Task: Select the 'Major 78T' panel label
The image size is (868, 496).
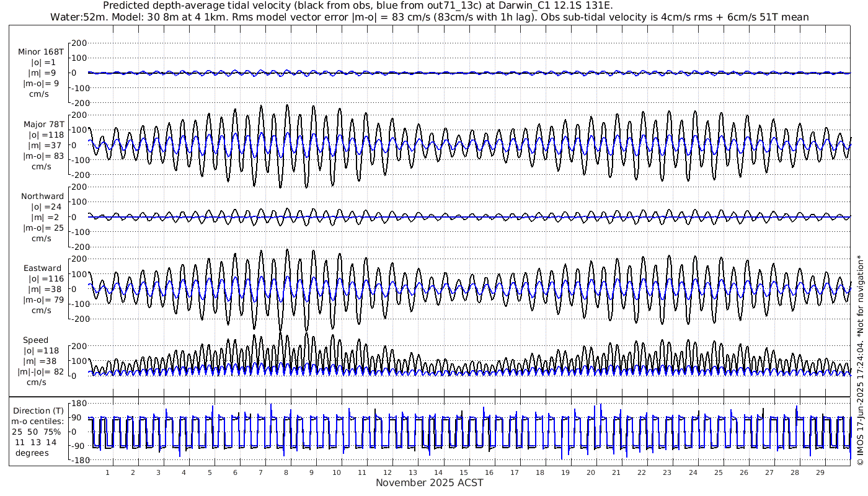Action: [x=42, y=124]
